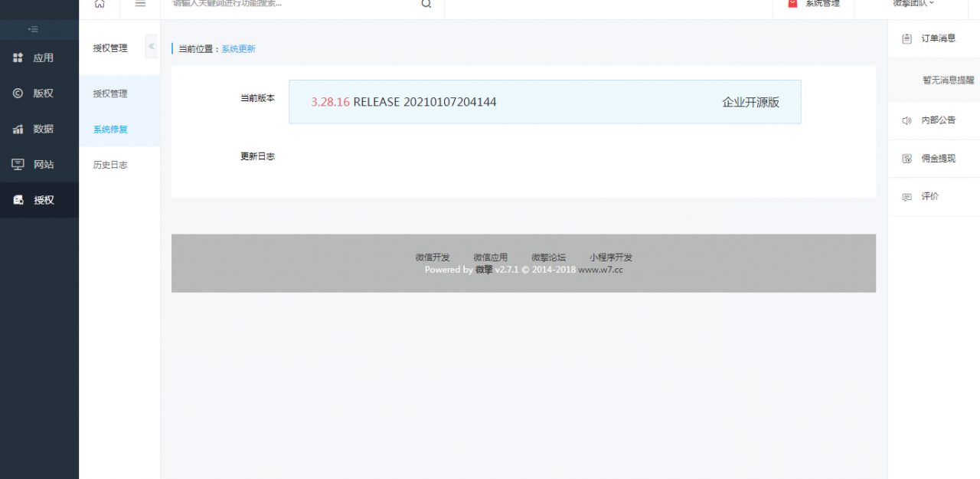Click the 评价 comment icon
Image resolution: width=980 pixels, height=479 pixels.
[907, 197]
